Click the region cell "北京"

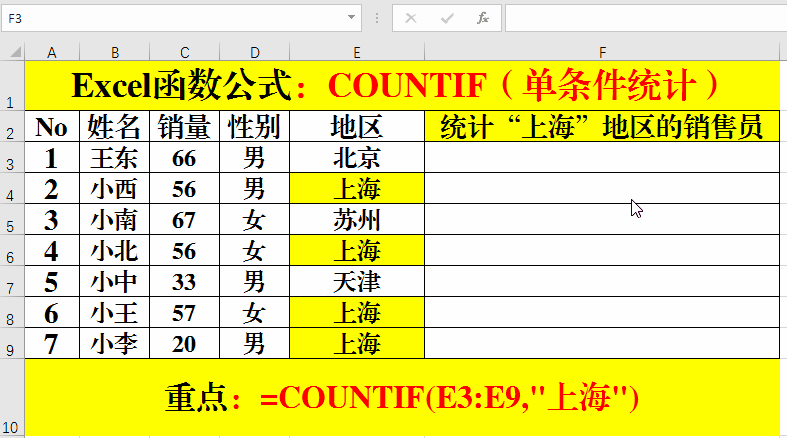pos(357,157)
